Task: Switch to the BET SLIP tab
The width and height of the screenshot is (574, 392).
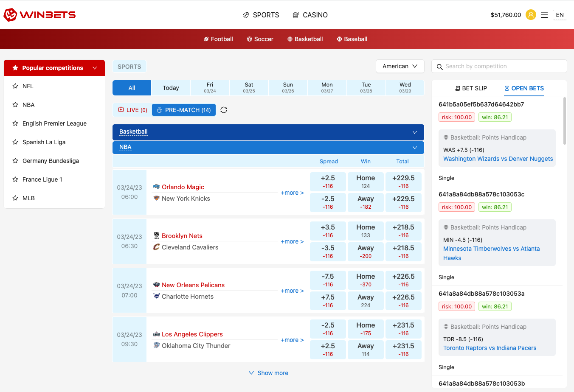Action: [471, 88]
